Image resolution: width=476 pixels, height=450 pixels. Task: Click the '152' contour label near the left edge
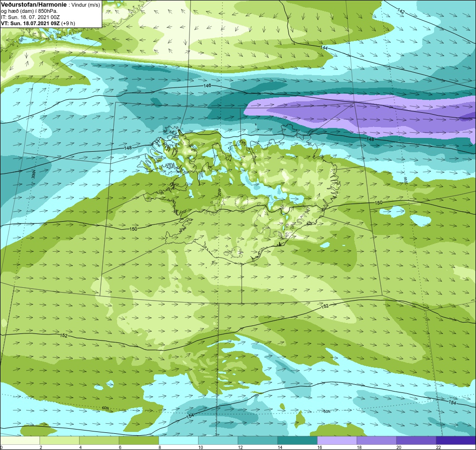(x=64, y=336)
